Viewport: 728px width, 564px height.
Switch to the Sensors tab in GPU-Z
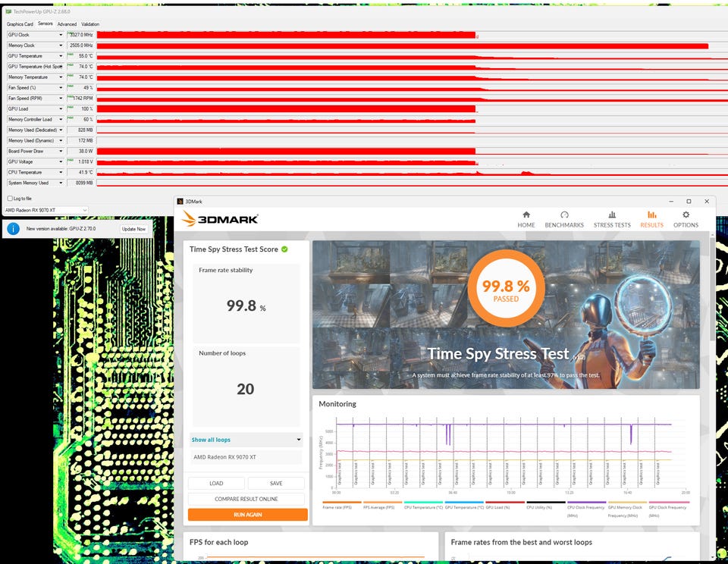45,23
